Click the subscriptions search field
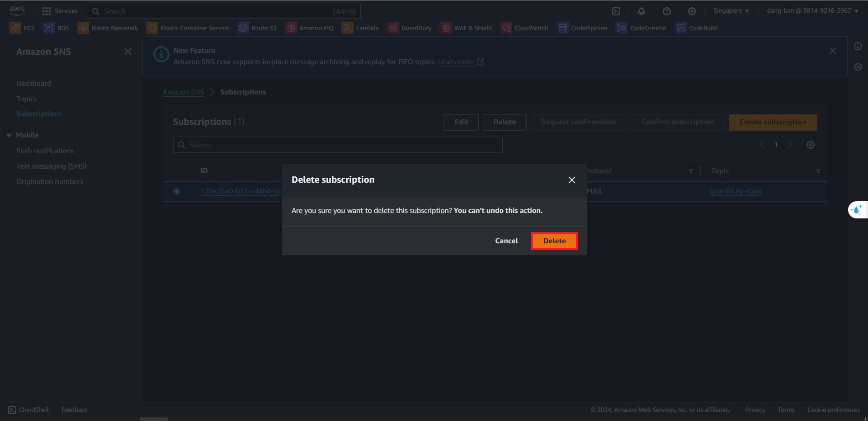 [338, 145]
